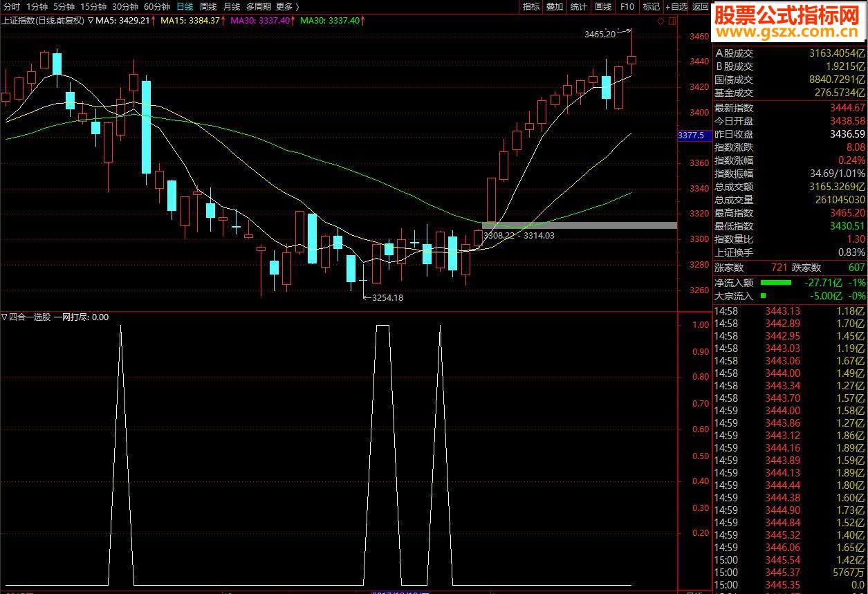Select the 15分钟 period tab
Viewport: 868px width, 594px height.
tap(93, 6)
